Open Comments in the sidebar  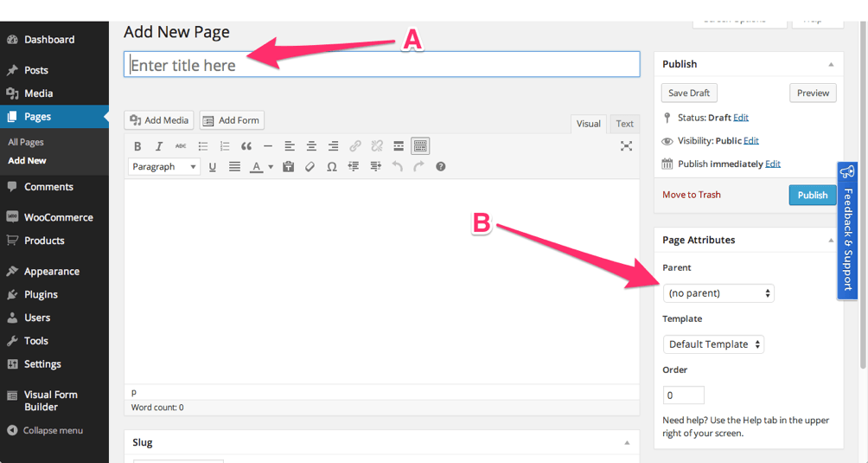pos(54,187)
